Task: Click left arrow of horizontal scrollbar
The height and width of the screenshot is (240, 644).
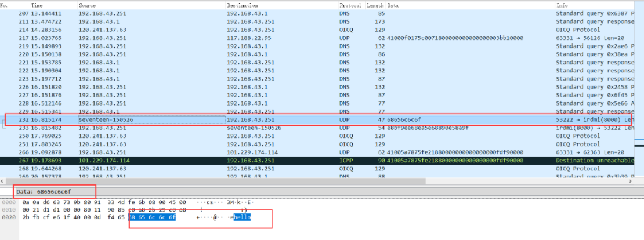Action: [3, 181]
